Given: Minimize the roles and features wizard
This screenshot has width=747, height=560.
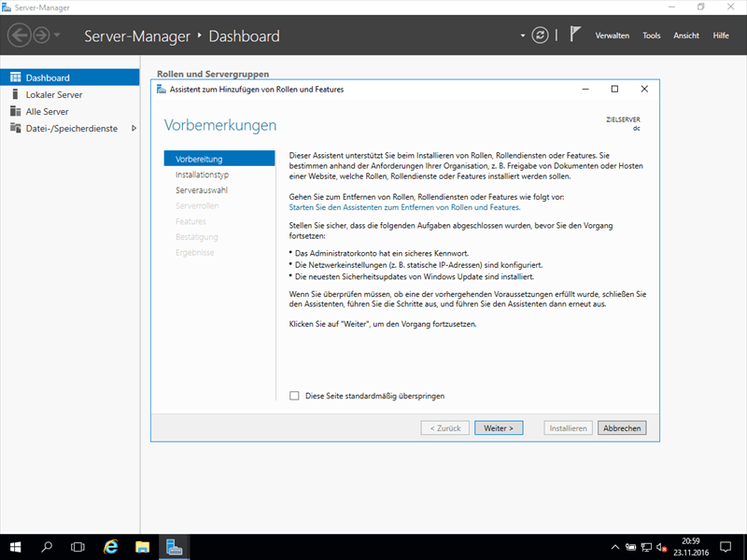Looking at the screenshot, I should click(x=585, y=89).
